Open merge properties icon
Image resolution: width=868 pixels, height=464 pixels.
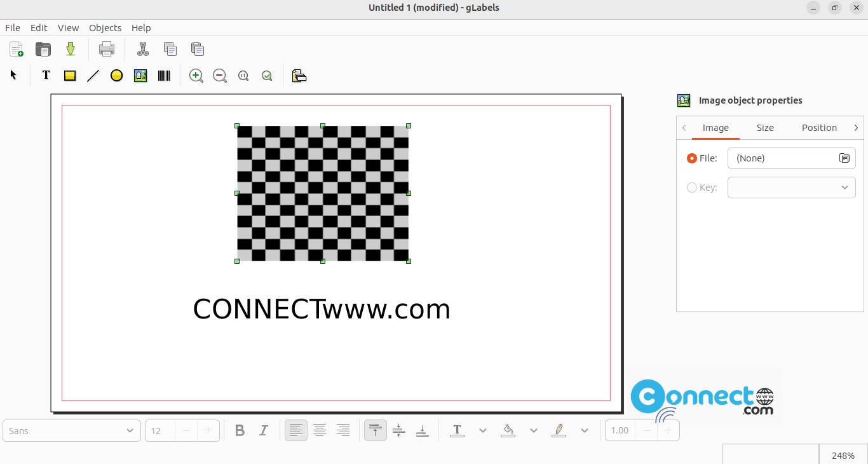point(299,76)
